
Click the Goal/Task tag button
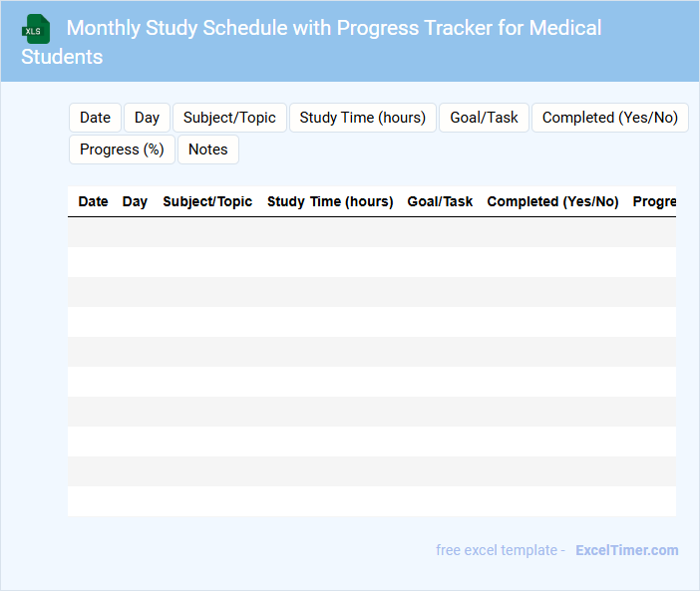tap(484, 118)
